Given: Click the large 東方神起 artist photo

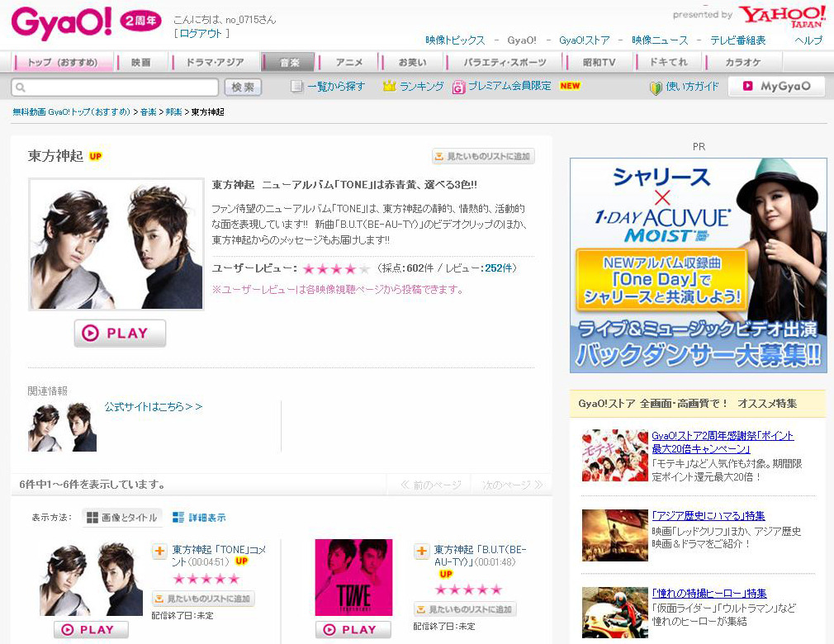Looking at the screenshot, I should [116, 244].
